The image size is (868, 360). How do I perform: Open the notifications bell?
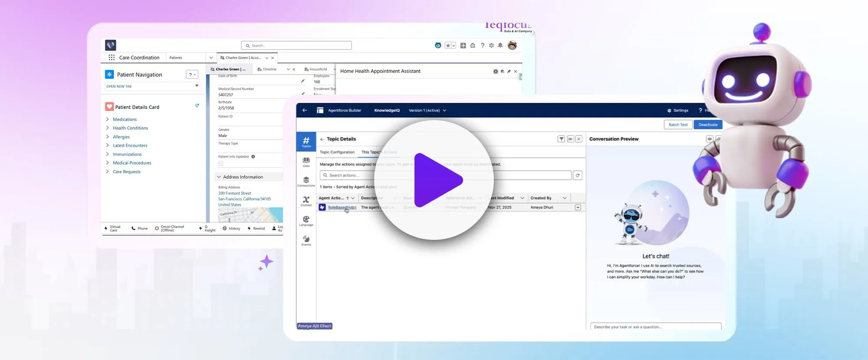point(500,46)
